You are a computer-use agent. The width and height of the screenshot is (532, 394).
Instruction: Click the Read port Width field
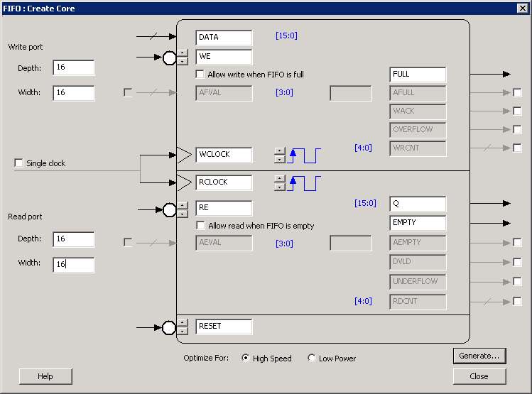(x=74, y=265)
